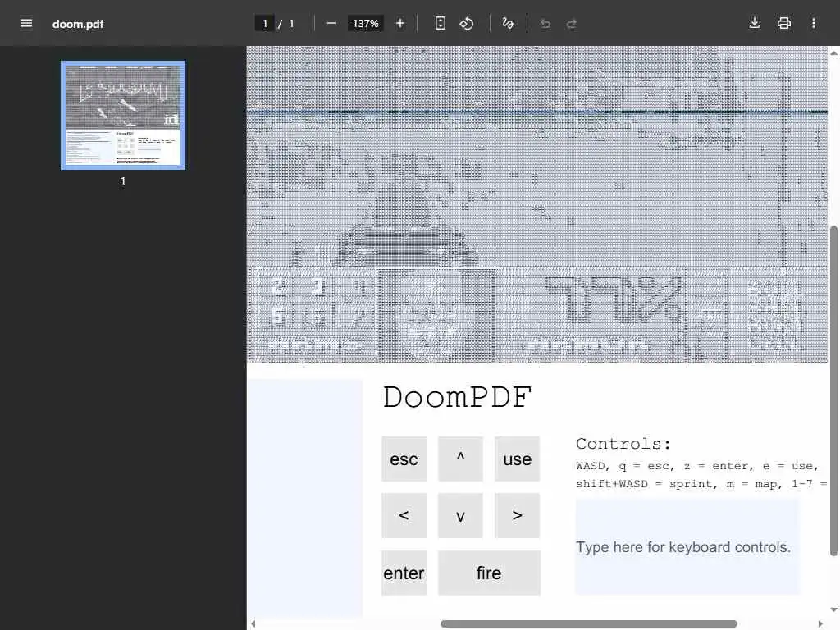Open the draw annotation tool

[x=508, y=23]
